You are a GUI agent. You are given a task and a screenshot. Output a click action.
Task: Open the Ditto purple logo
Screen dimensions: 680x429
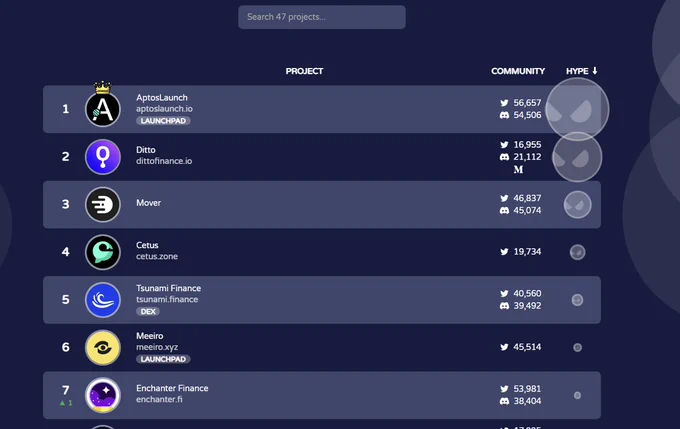[x=103, y=157]
